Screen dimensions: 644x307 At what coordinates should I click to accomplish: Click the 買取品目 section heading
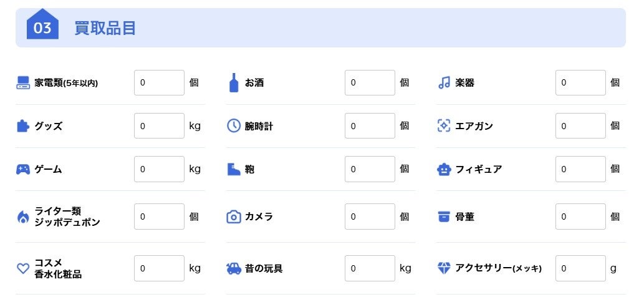(x=105, y=28)
